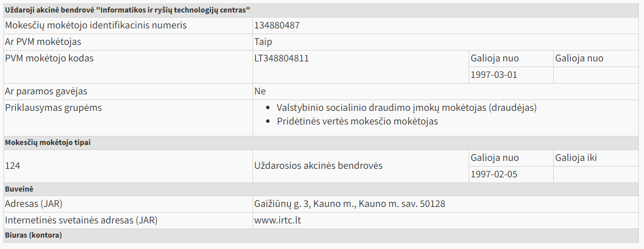
Task: Click the VAT code LT348804811
Action: (x=281, y=59)
